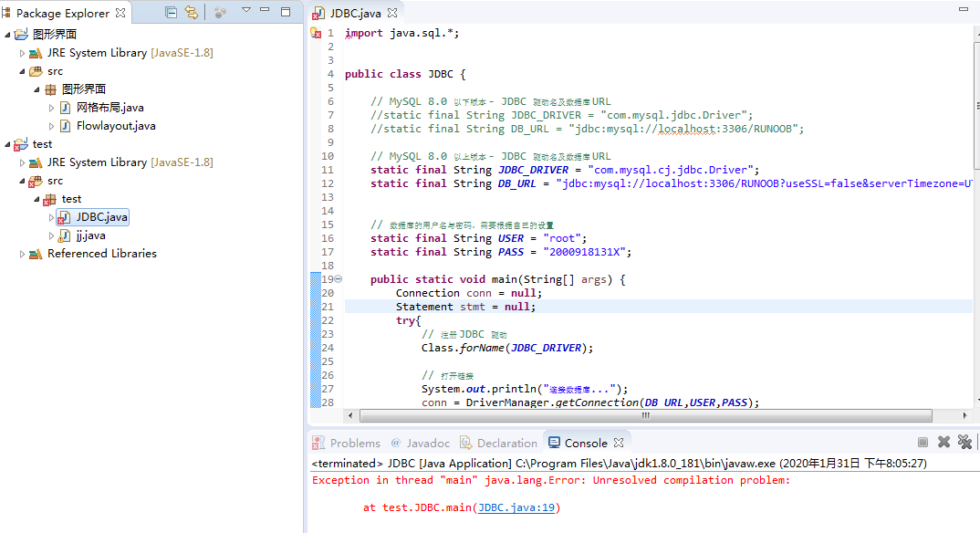Select the JDBC.java editor tab
The height and width of the screenshot is (533, 980).
click(x=355, y=13)
